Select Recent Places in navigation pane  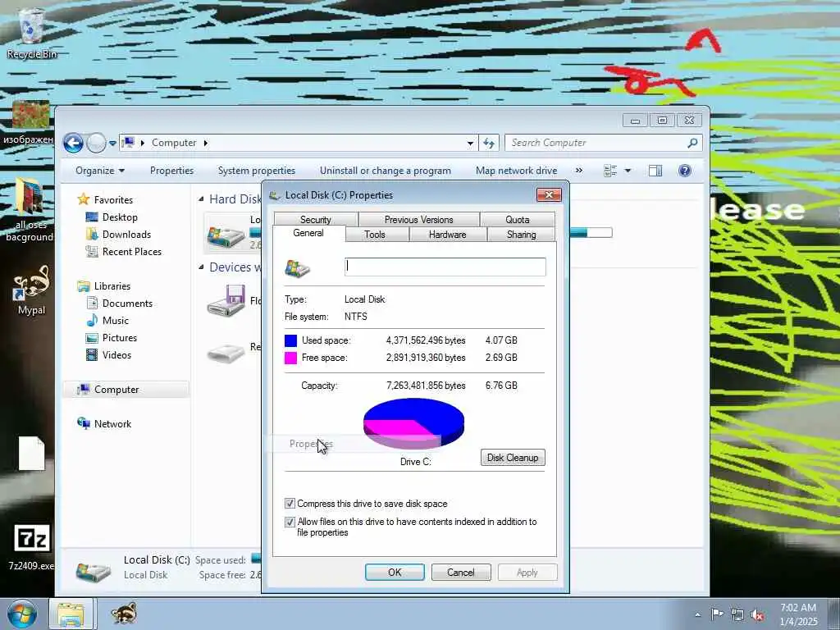click(132, 251)
